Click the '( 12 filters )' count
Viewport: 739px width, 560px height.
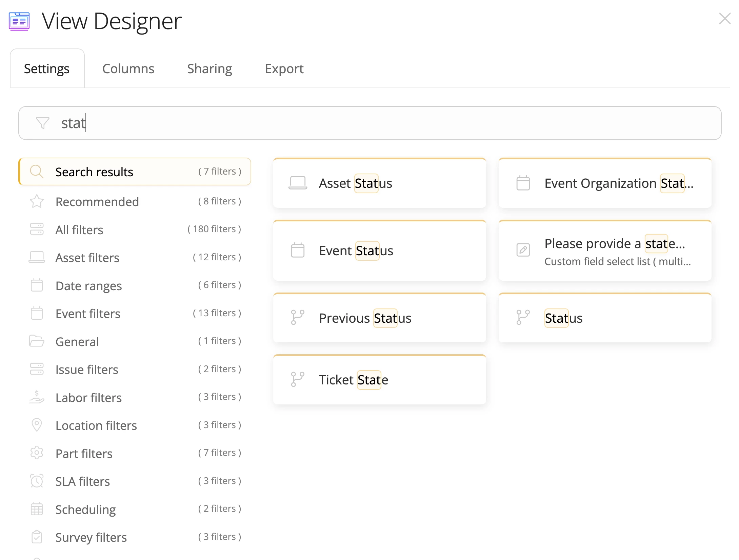(x=217, y=257)
